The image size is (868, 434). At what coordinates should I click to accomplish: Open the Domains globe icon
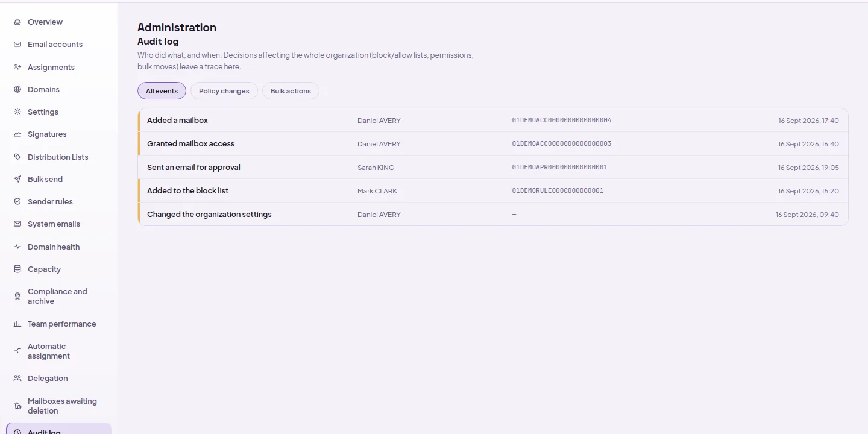(17, 90)
